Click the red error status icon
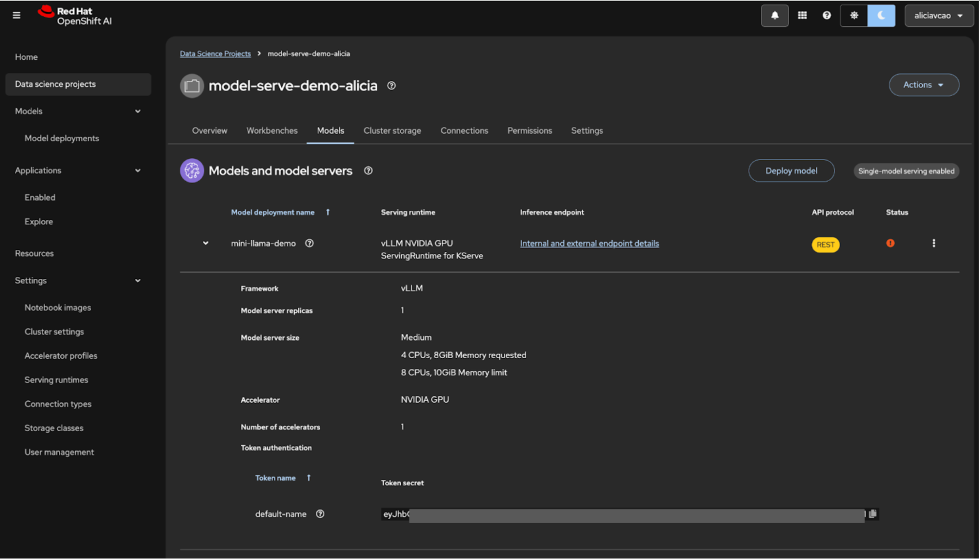This screenshot has width=980, height=559. pos(890,243)
